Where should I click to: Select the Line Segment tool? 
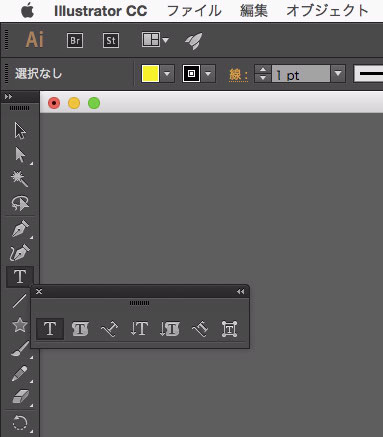pos(19,301)
